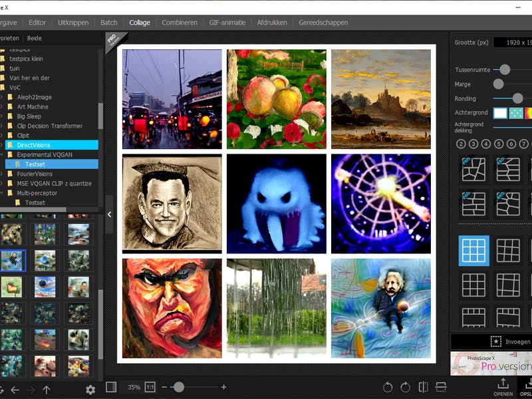Open the GIF-animatie tab

click(x=227, y=23)
